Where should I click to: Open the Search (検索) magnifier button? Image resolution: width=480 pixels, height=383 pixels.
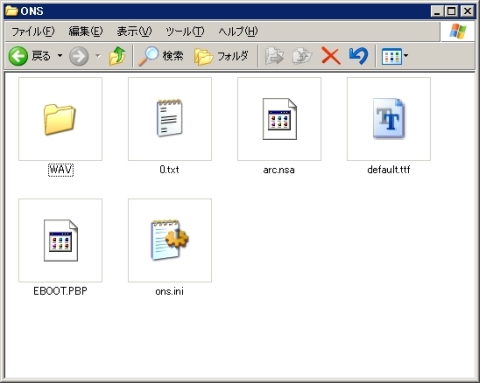(161, 56)
